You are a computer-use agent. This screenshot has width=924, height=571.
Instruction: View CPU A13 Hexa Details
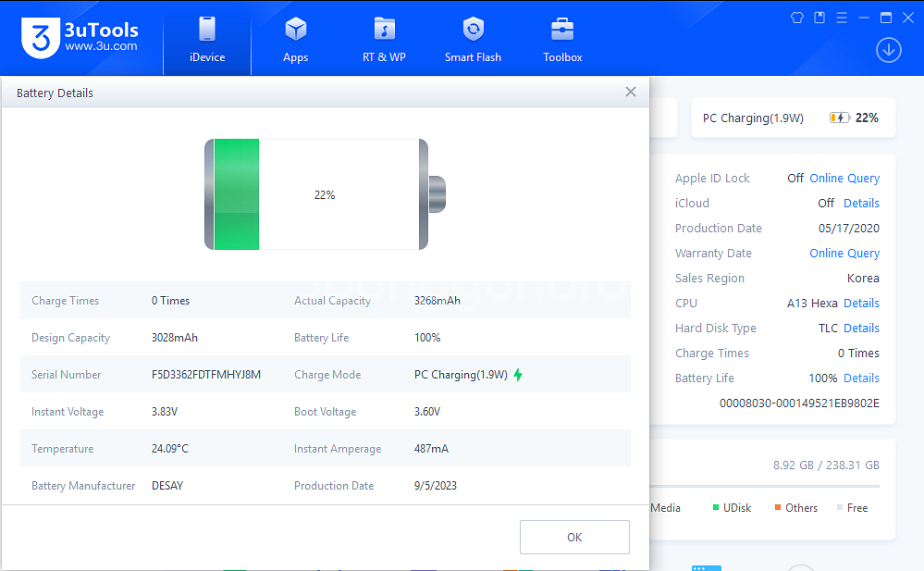[x=861, y=304]
